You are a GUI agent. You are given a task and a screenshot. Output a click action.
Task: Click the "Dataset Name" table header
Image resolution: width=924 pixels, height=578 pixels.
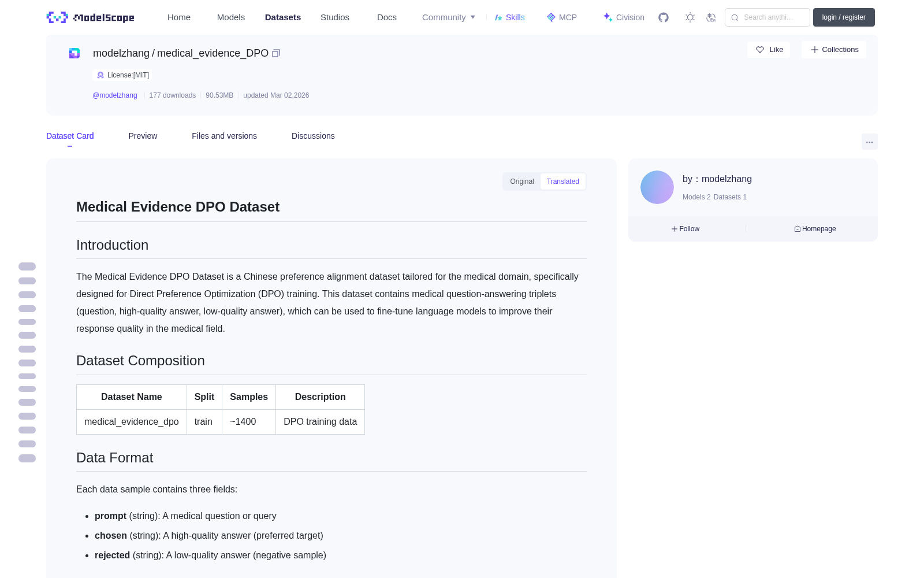pyautogui.click(x=132, y=397)
